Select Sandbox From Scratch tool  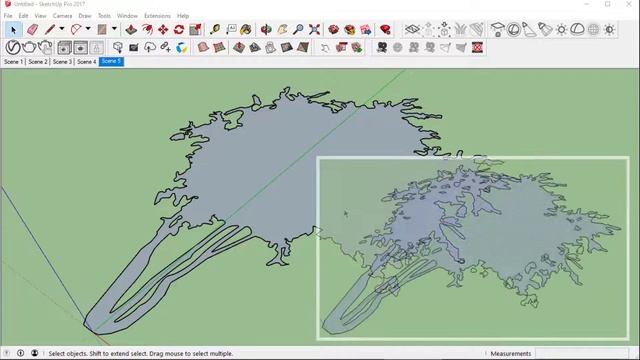pyautogui.click(x=219, y=47)
